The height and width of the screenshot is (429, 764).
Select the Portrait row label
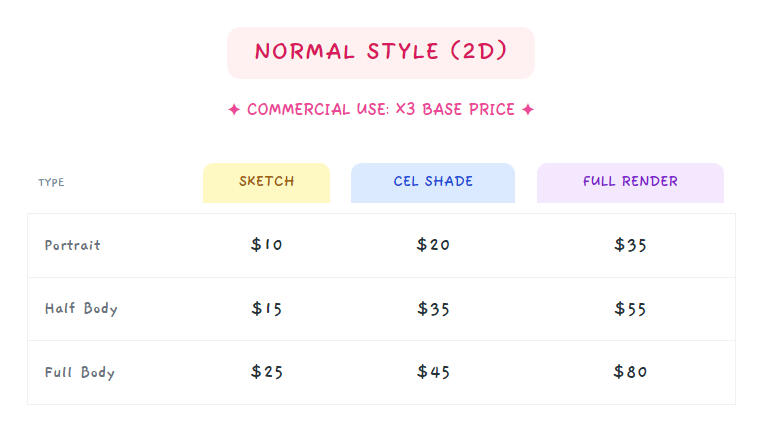tap(73, 245)
